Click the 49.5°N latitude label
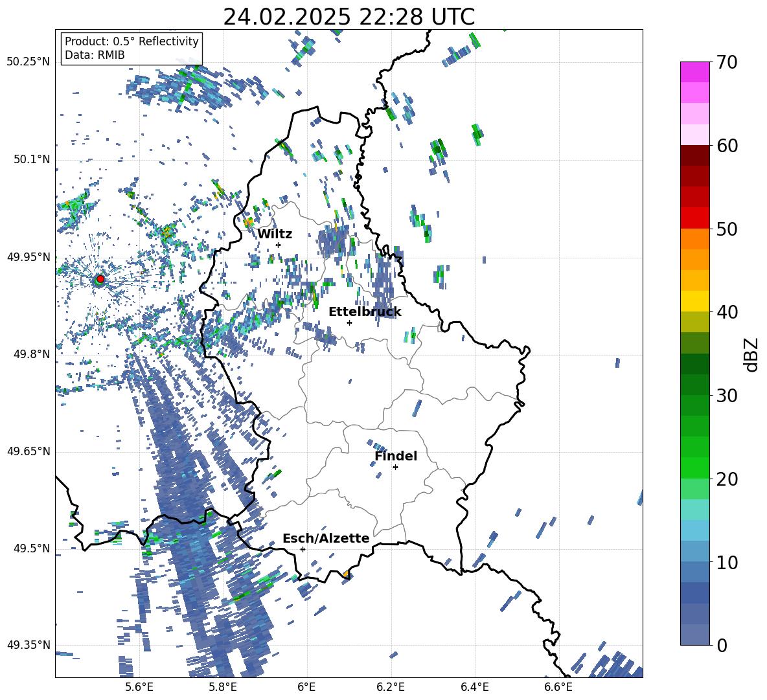Image resolution: width=767 pixels, height=700 pixels. click(32, 548)
